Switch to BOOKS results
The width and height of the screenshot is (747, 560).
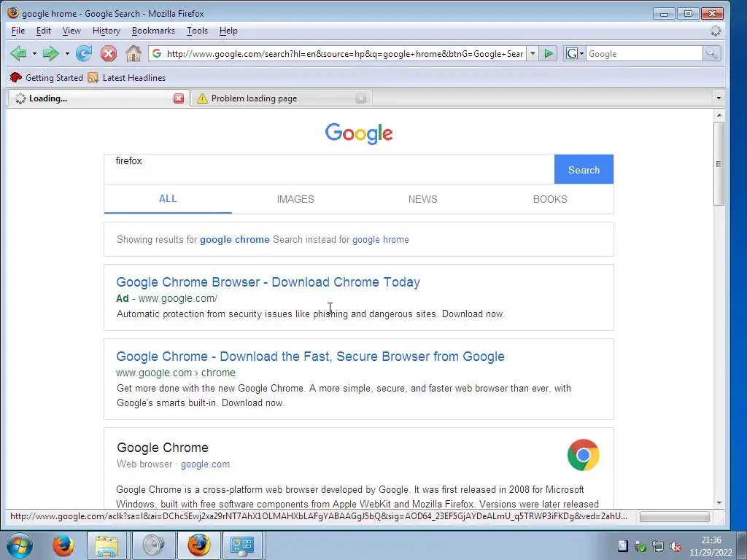point(550,199)
